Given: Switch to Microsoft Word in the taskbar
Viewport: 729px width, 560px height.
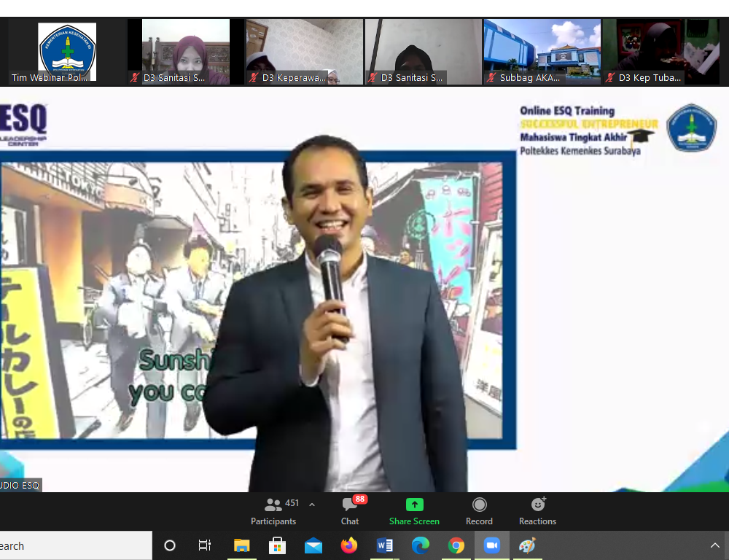Looking at the screenshot, I should pos(385,545).
